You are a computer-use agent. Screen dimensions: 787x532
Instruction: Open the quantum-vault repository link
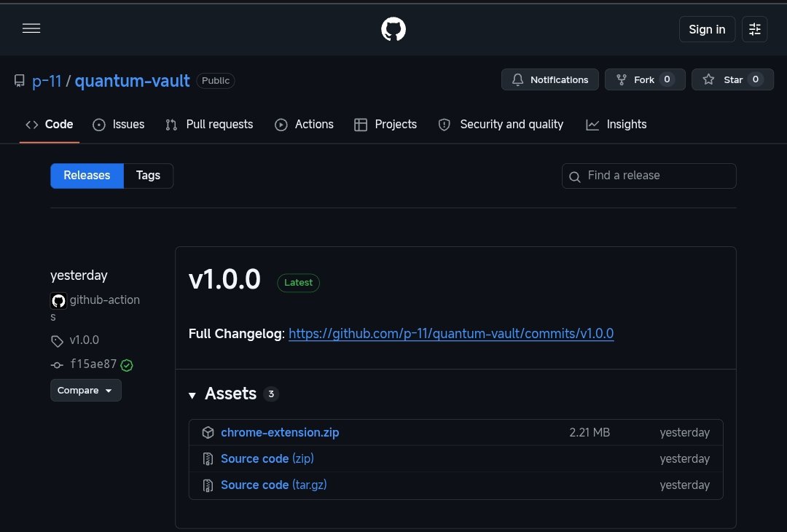pos(132,81)
